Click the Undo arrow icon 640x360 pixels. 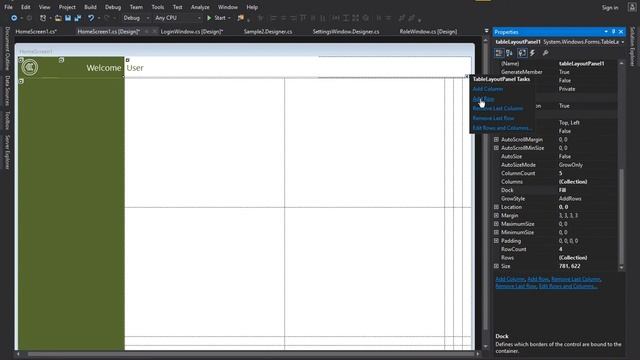pos(91,18)
